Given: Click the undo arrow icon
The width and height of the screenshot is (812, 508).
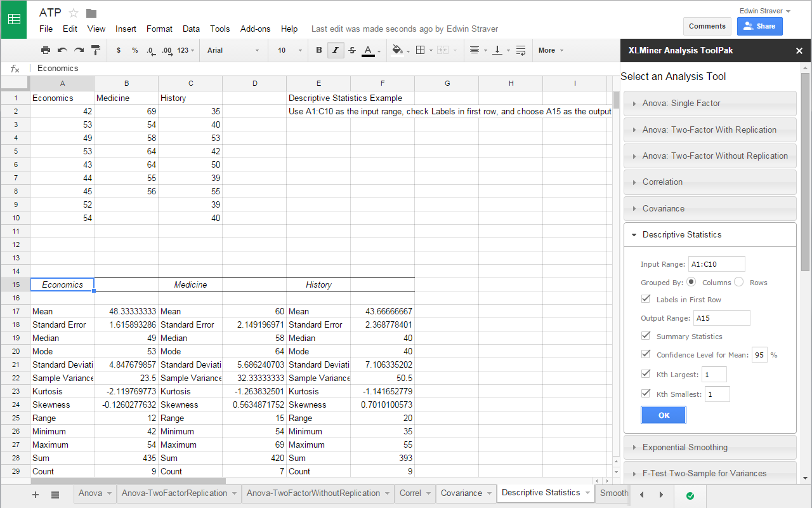Looking at the screenshot, I should [x=62, y=50].
